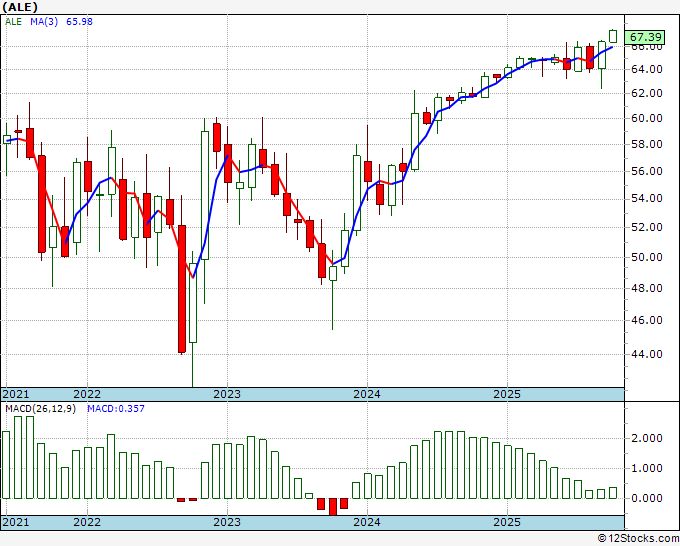Click 2021 on the MACD timeline
The image size is (680, 546).
click(x=16, y=522)
